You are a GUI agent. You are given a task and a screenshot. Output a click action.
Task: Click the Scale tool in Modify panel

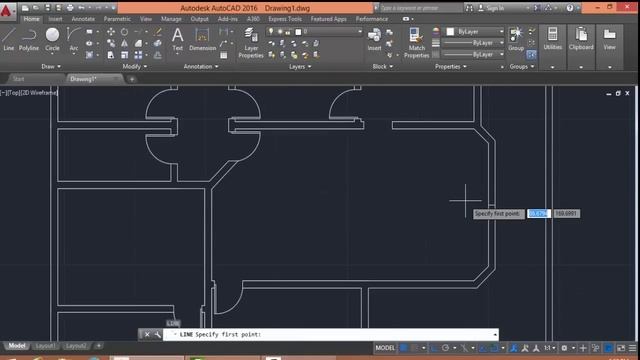tap(124, 55)
